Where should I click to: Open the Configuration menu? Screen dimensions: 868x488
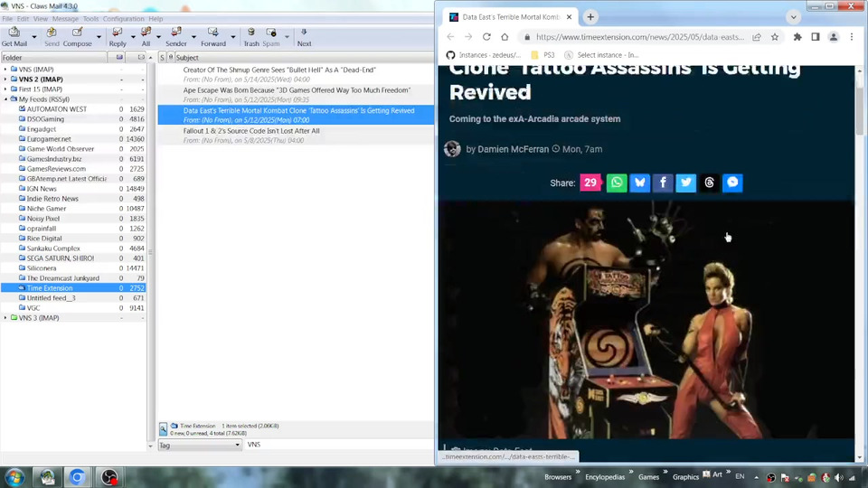click(x=124, y=19)
